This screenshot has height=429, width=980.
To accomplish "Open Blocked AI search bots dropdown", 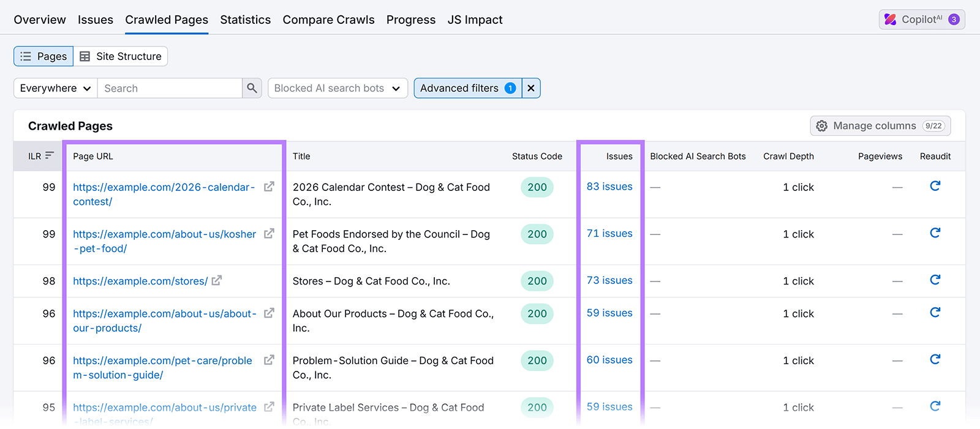I will click(x=337, y=88).
